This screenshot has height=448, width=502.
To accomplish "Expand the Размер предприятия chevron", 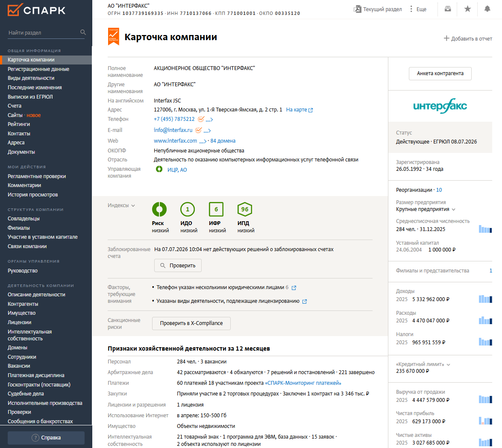I will point(453,210).
